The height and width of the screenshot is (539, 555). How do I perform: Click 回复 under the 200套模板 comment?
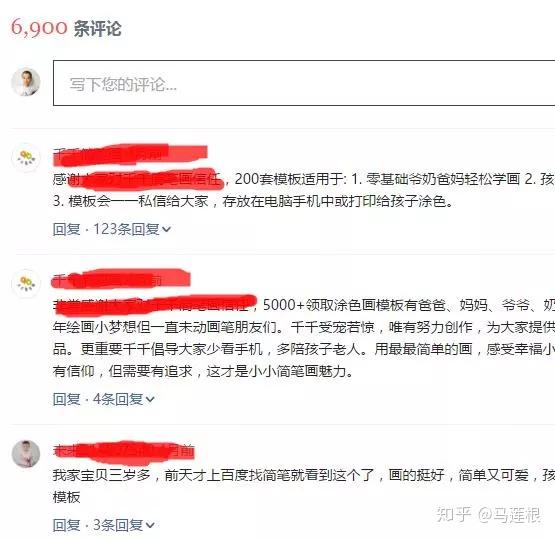pyautogui.click(x=67, y=229)
